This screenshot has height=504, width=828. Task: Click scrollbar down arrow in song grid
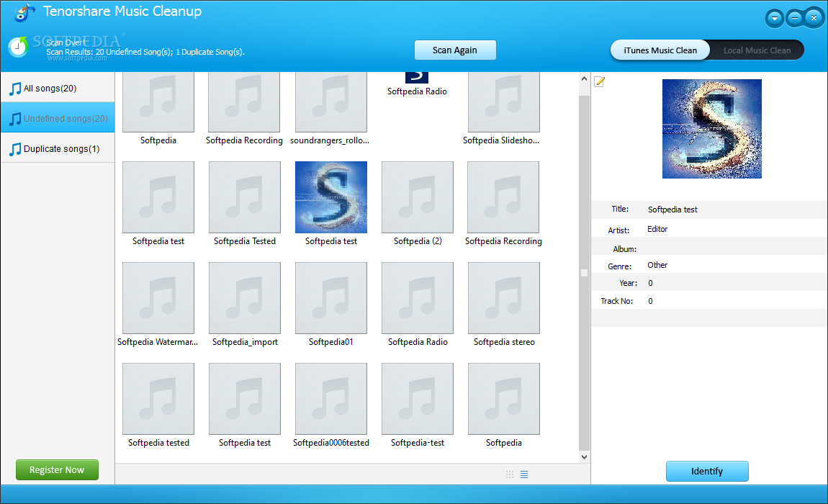click(584, 457)
